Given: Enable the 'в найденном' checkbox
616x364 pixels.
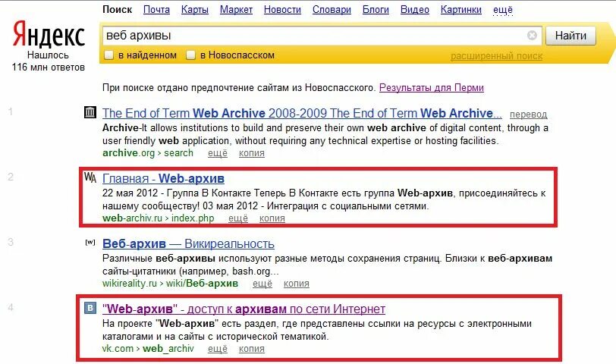Looking at the screenshot, I should click(108, 55).
